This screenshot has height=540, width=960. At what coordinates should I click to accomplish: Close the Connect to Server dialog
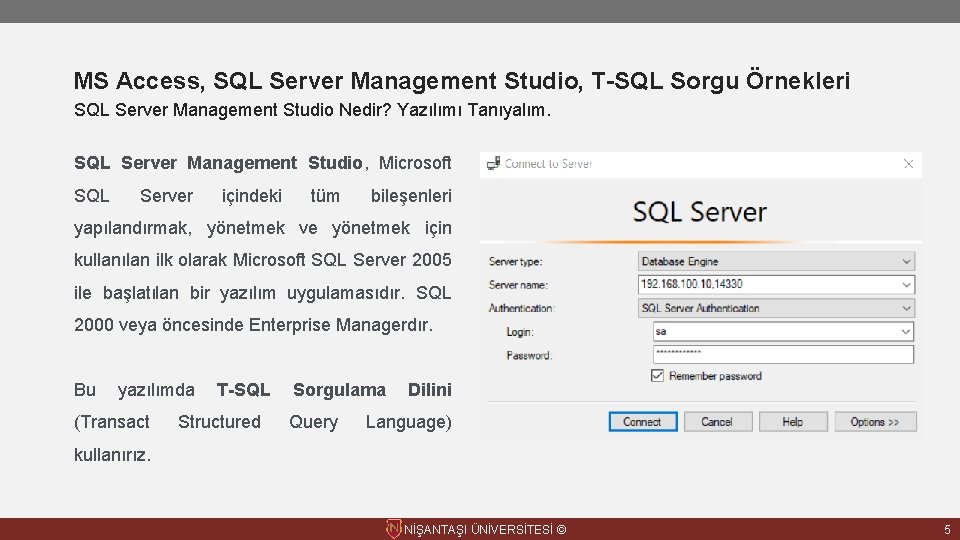coord(909,164)
